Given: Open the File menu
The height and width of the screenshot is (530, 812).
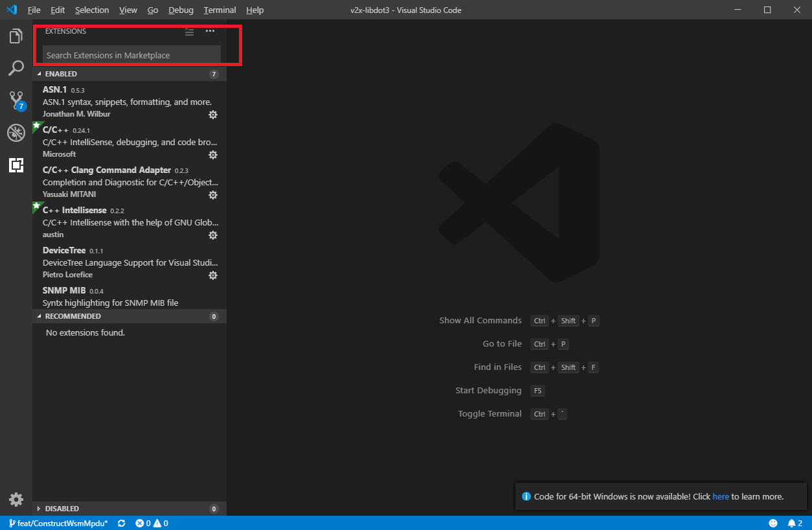Looking at the screenshot, I should pos(34,10).
